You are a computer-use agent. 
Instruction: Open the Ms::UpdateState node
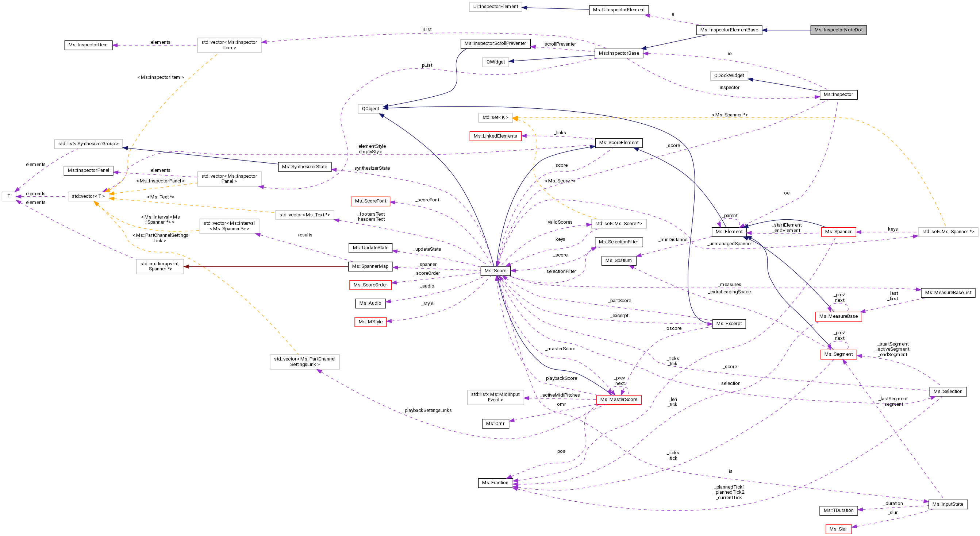[370, 248]
